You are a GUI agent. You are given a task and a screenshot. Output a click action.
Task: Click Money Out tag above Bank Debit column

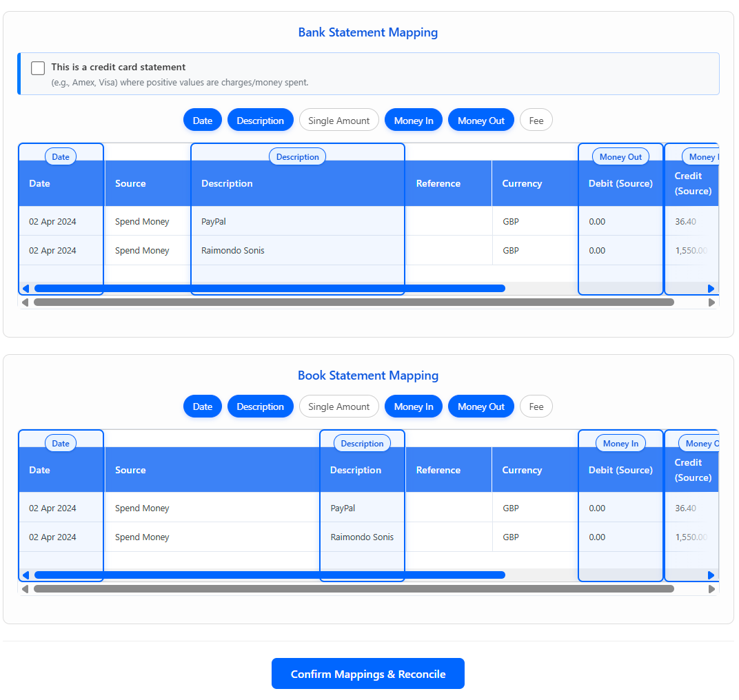(x=620, y=157)
